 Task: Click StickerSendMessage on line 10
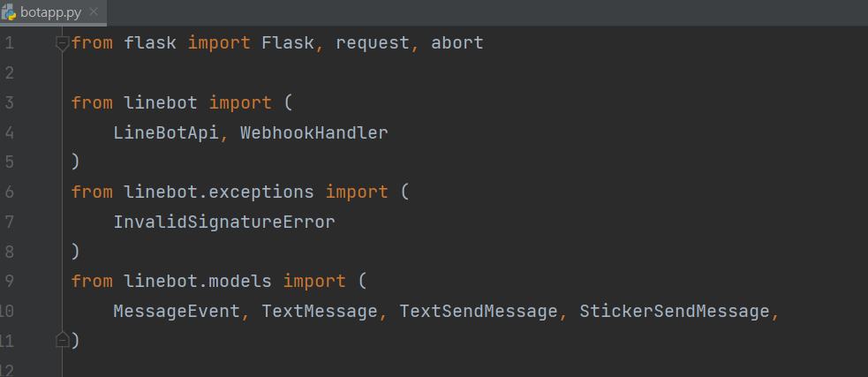675,311
